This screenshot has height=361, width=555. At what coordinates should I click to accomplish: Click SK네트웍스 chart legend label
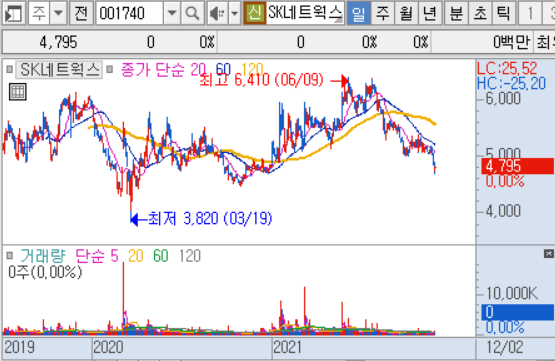[x=59, y=70]
